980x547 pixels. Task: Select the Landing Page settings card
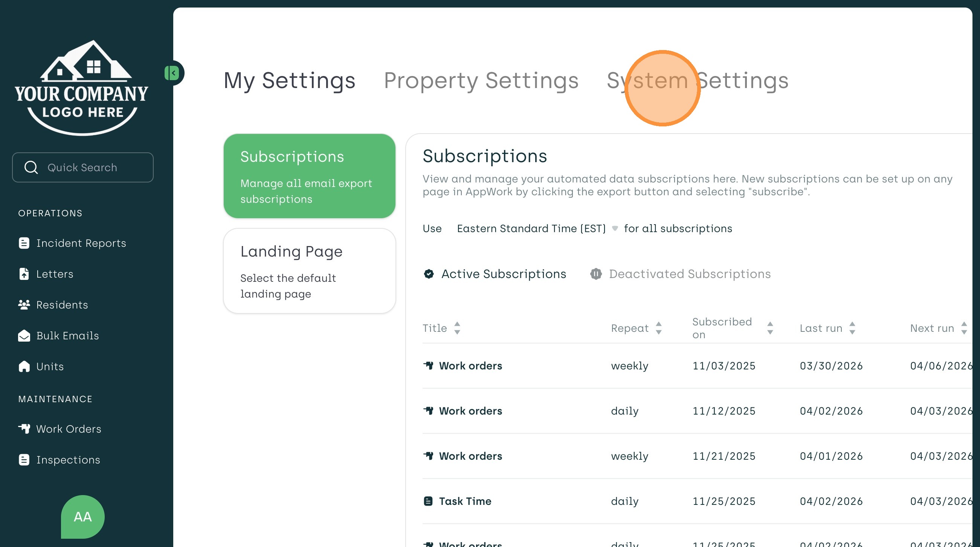(309, 271)
